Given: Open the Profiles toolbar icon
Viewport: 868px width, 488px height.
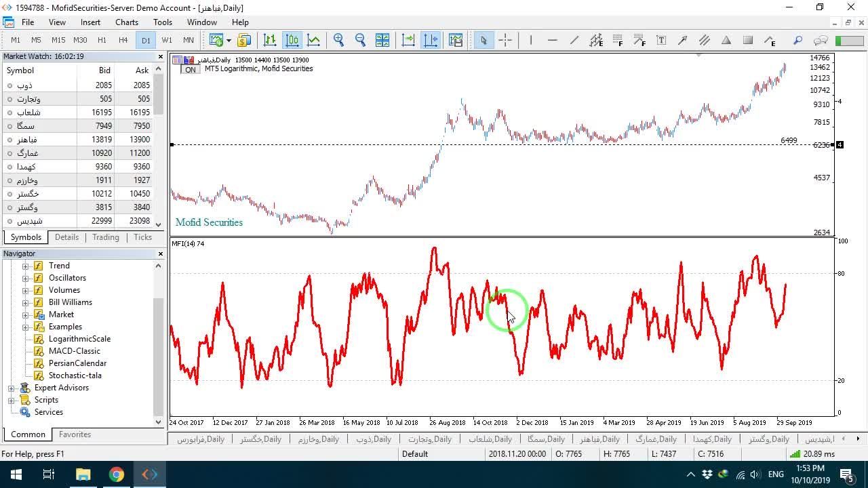Looking at the screenshot, I should 244,40.
